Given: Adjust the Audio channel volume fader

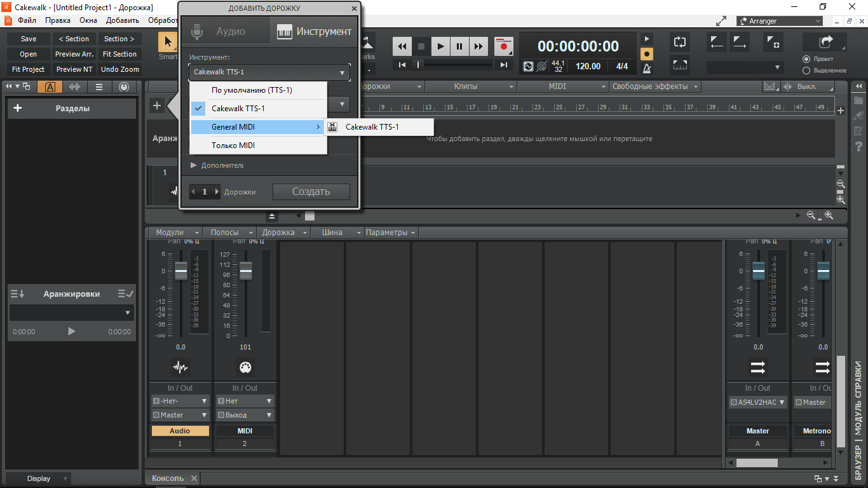Looking at the screenshot, I should point(181,271).
